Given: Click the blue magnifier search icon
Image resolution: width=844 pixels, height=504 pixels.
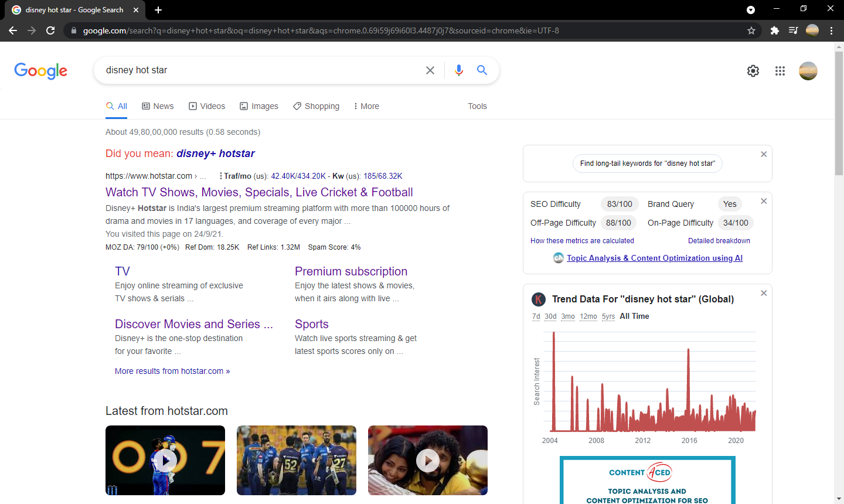Looking at the screenshot, I should pyautogui.click(x=482, y=70).
